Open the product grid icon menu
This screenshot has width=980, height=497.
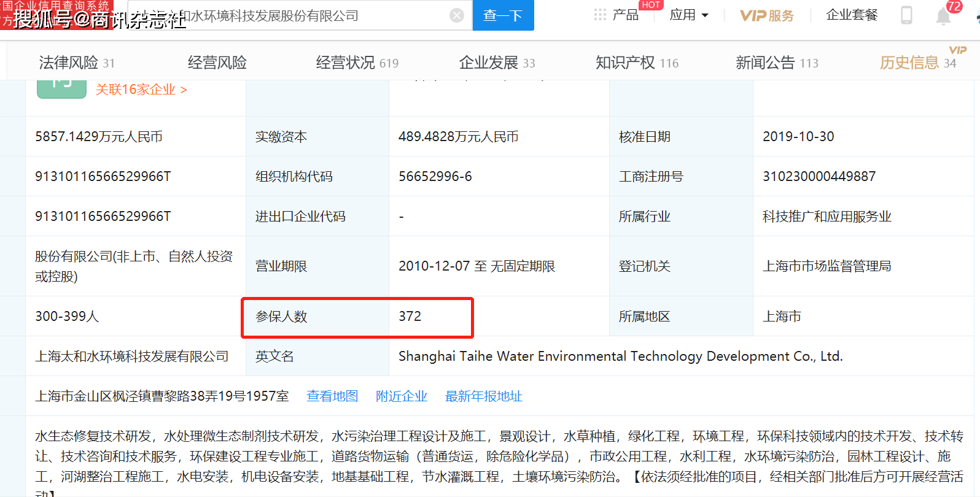pyautogui.click(x=600, y=15)
